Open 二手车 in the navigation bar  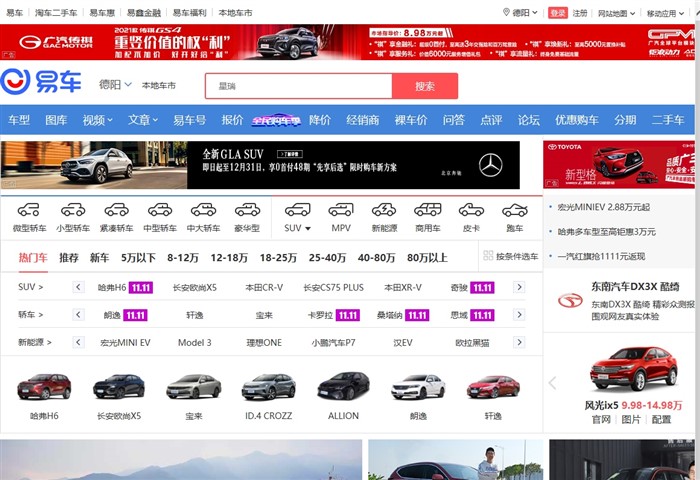point(668,120)
